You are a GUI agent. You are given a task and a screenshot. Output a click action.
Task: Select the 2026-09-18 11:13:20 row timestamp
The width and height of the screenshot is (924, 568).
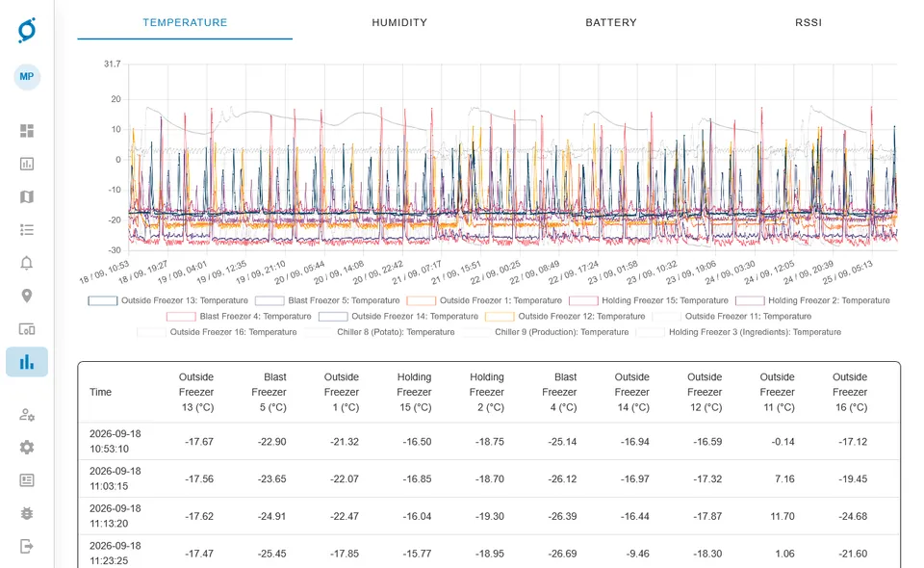pos(115,516)
